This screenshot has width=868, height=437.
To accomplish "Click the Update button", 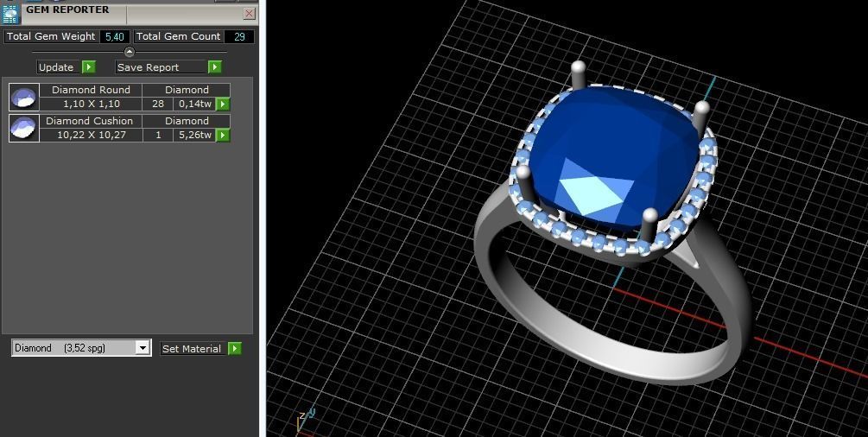I will click(x=60, y=67).
